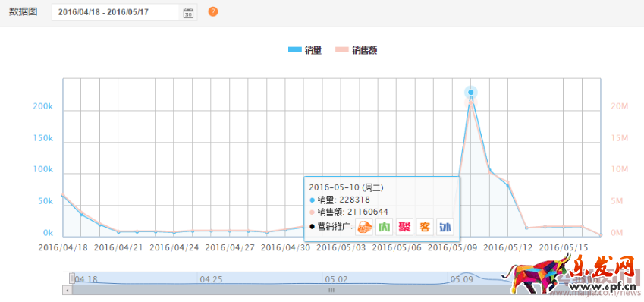644x302 pixels.
Task: Click the left scroll arrow of the zoom bar
Action: pyautogui.click(x=67, y=290)
